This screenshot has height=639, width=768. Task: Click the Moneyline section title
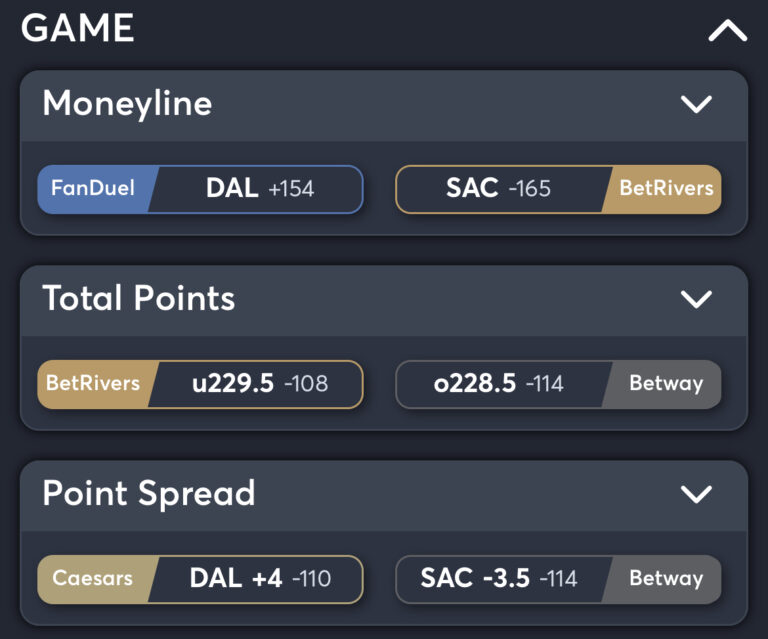(127, 104)
